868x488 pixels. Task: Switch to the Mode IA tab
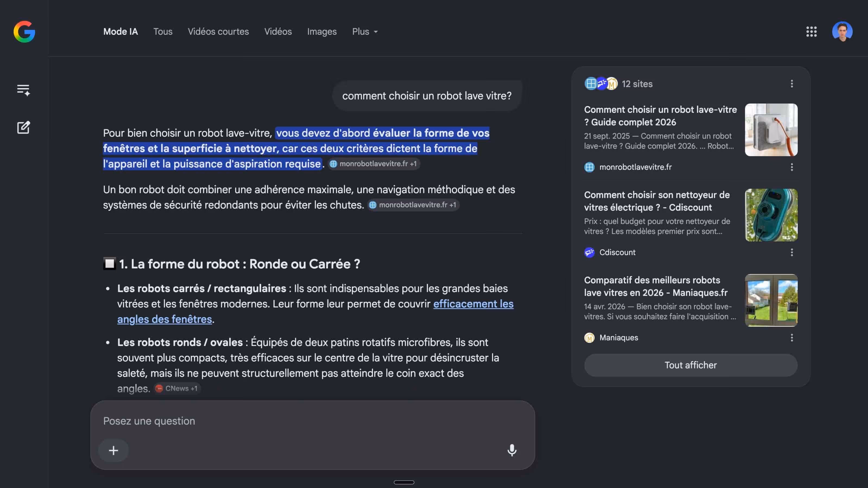pyautogui.click(x=121, y=32)
